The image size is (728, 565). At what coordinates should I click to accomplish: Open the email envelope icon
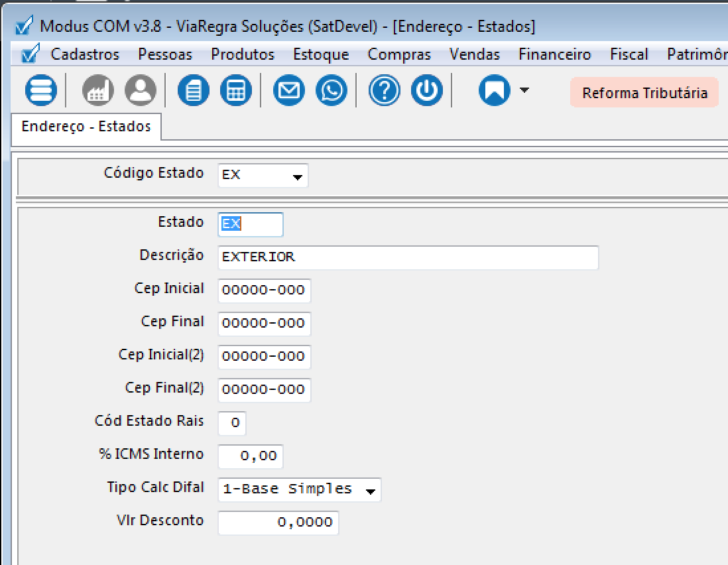coord(289,91)
